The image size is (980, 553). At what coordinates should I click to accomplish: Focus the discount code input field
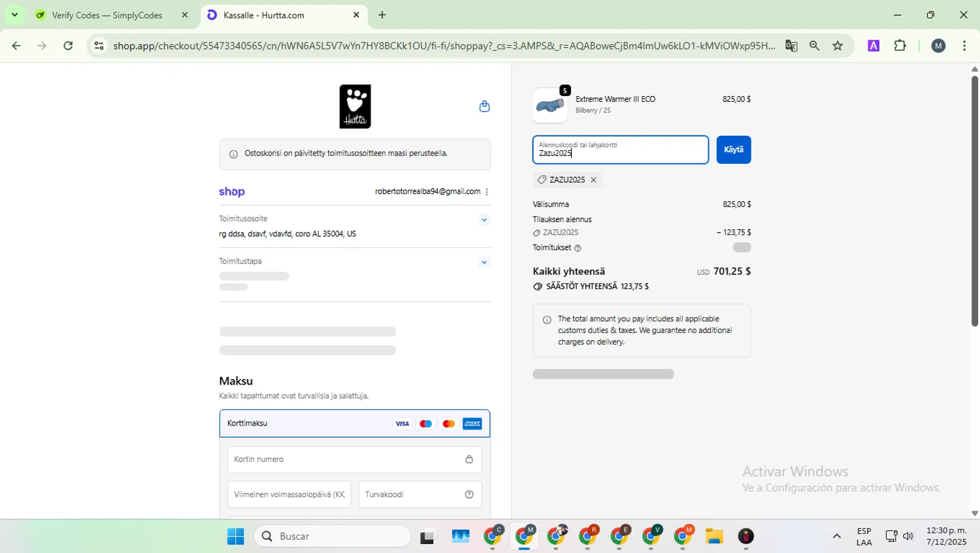(x=621, y=150)
